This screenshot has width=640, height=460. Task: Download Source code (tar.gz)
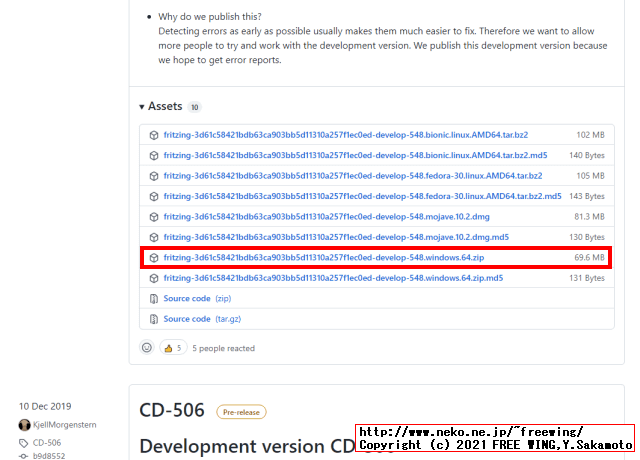[202, 319]
